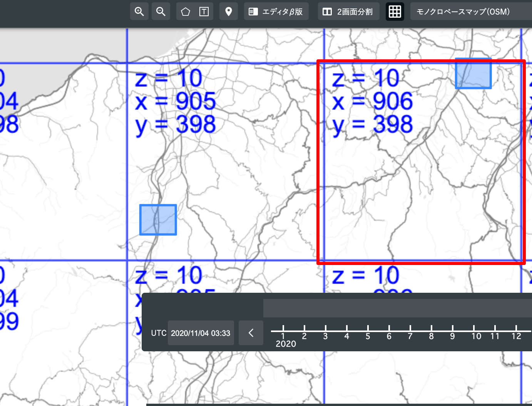Jump to month 3 on timeline

coord(325,336)
